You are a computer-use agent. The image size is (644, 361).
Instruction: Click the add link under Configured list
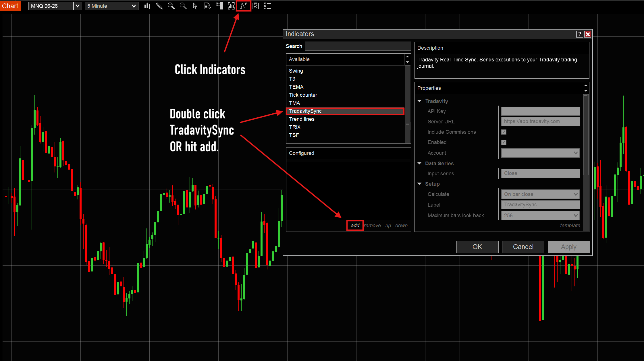tap(355, 226)
